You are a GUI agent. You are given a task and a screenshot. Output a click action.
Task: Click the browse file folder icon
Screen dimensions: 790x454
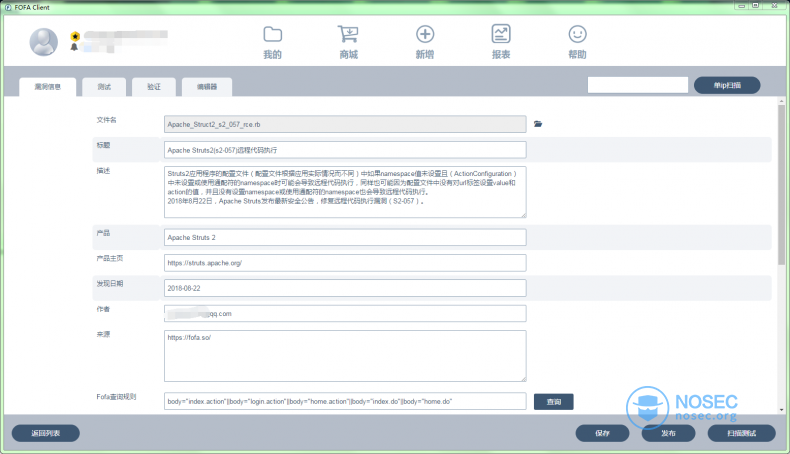point(538,124)
